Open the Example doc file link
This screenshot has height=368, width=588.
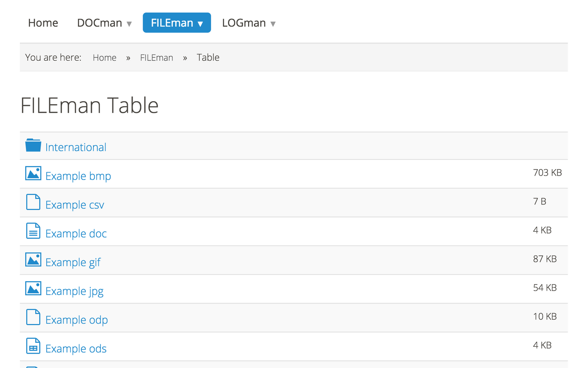pyautogui.click(x=76, y=234)
